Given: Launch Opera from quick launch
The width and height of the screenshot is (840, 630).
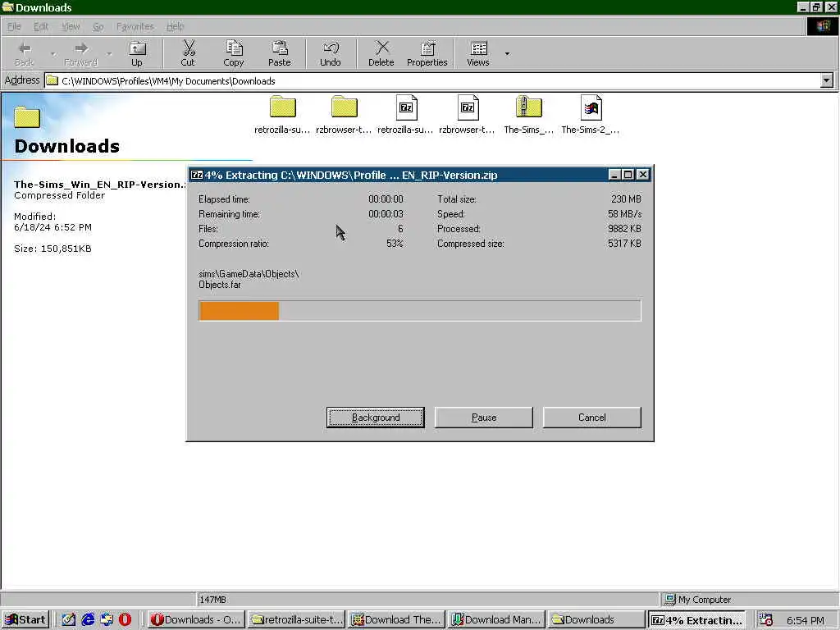Looking at the screenshot, I should coord(126,620).
